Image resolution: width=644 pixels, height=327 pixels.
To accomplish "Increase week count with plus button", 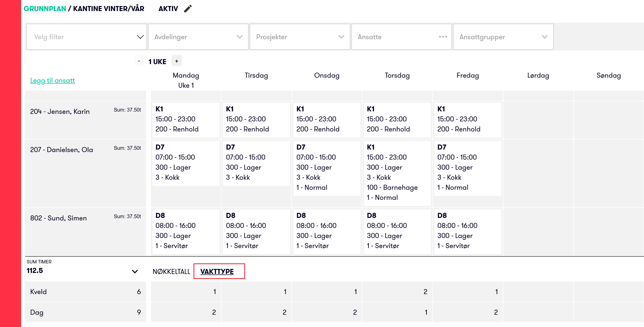I will point(177,61).
